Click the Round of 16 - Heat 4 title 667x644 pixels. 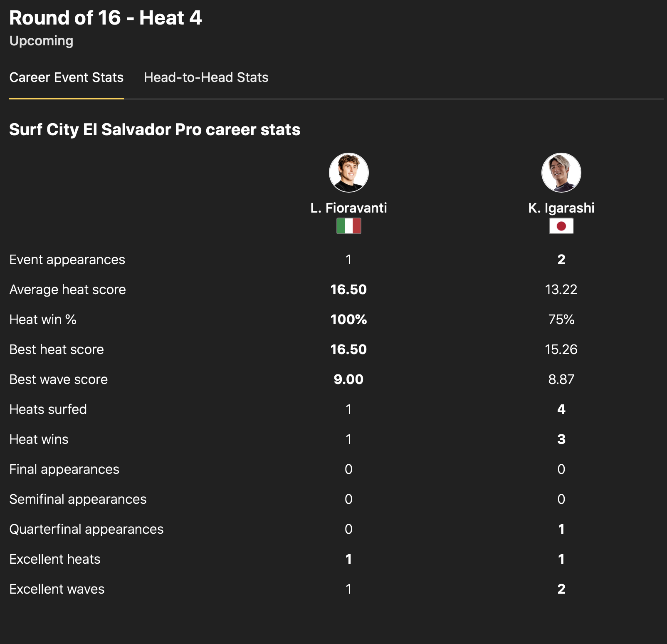[x=105, y=18]
